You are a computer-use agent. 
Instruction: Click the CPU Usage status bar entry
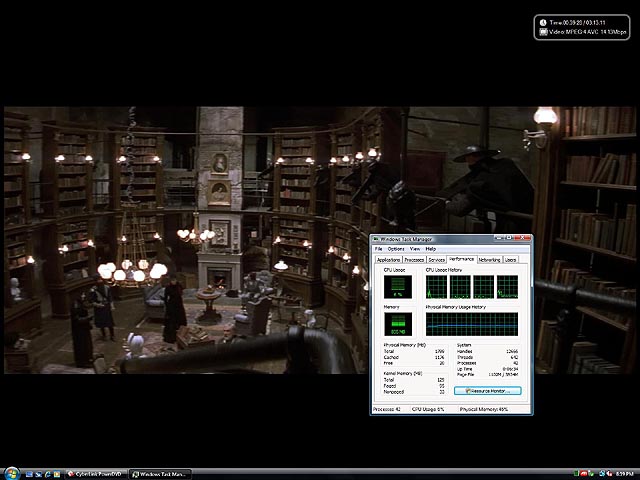(x=428, y=409)
